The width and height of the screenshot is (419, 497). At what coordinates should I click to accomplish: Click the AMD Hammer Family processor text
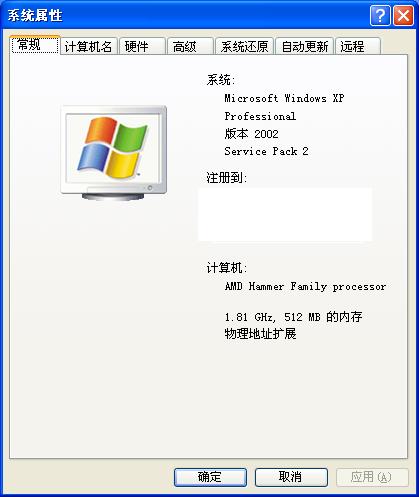point(305,286)
